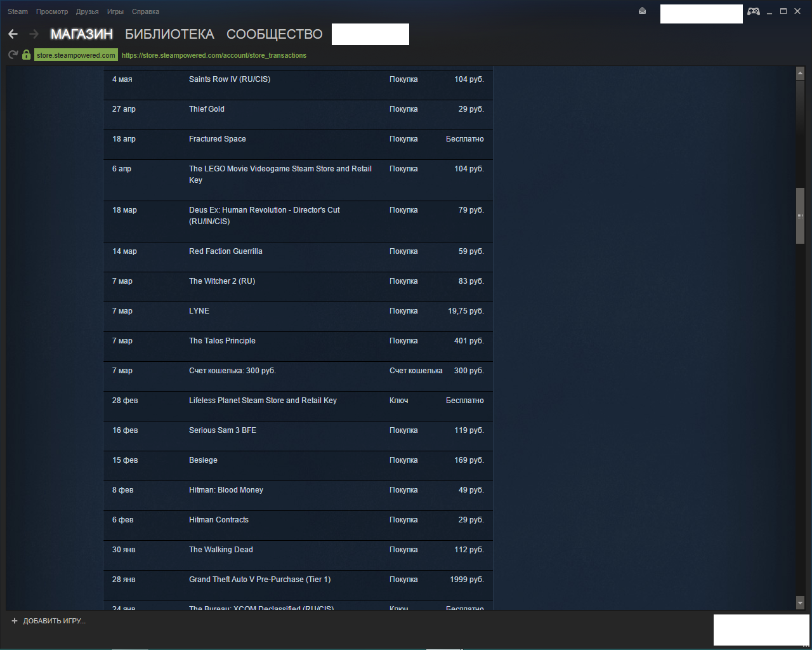Open the Besiege transaction
The height and width of the screenshot is (650, 812).
point(298,466)
